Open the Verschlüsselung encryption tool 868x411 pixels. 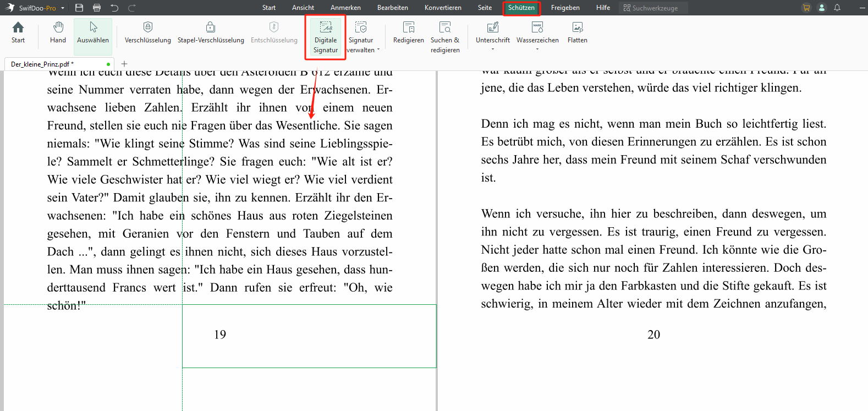147,33
